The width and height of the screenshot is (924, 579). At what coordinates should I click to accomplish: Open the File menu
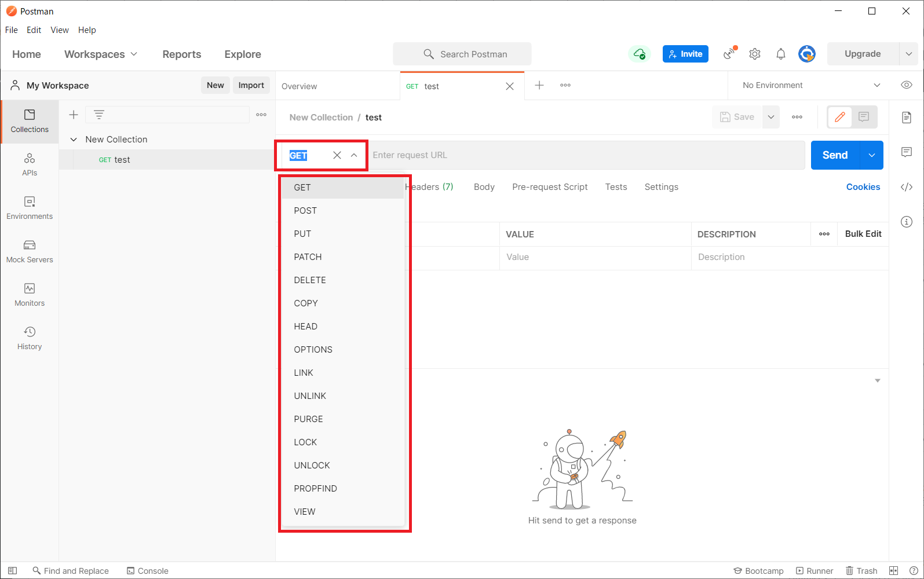[x=12, y=30]
